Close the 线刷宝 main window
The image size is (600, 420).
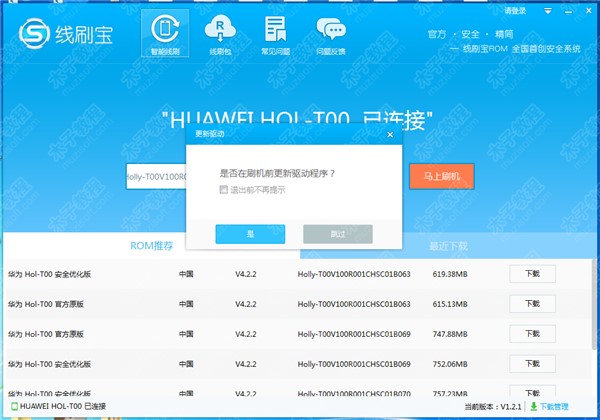589,11
